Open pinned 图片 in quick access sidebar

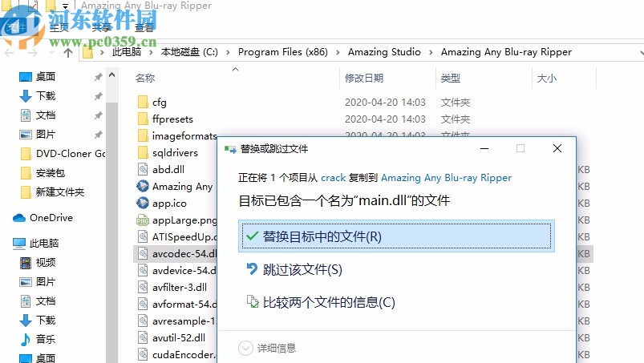coord(45,134)
